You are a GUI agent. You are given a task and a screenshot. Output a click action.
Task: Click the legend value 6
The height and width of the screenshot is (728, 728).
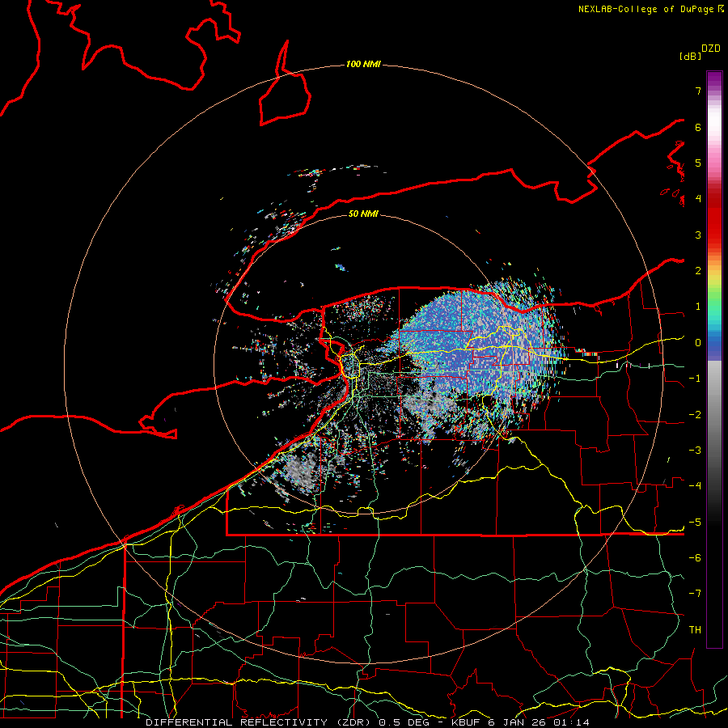coord(698,127)
